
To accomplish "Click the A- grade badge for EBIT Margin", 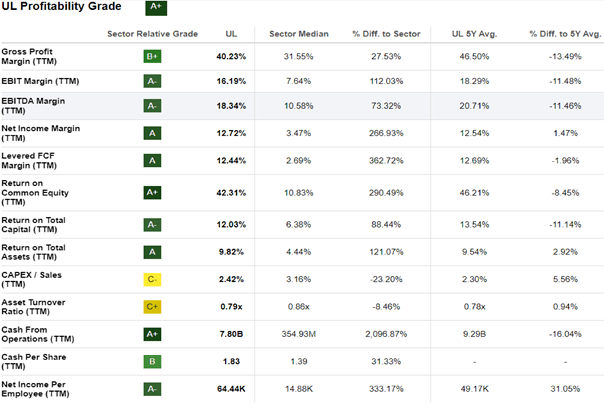I will pyautogui.click(x=153, y=82).
